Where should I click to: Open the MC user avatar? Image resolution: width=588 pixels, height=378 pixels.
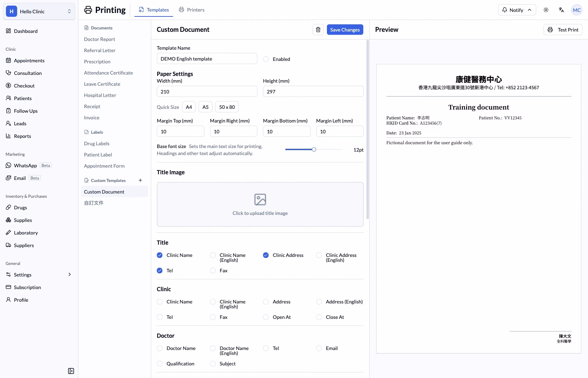pos(577,10)
